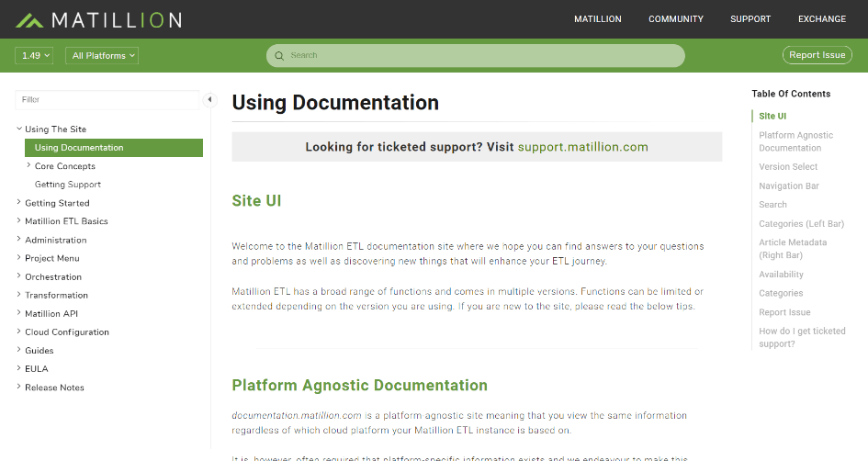Image resolution: width=868 pixels, height=461 pixels.
Task: Expand the Guides chevron
Action: pyautogui.click(x=18, y=350)
